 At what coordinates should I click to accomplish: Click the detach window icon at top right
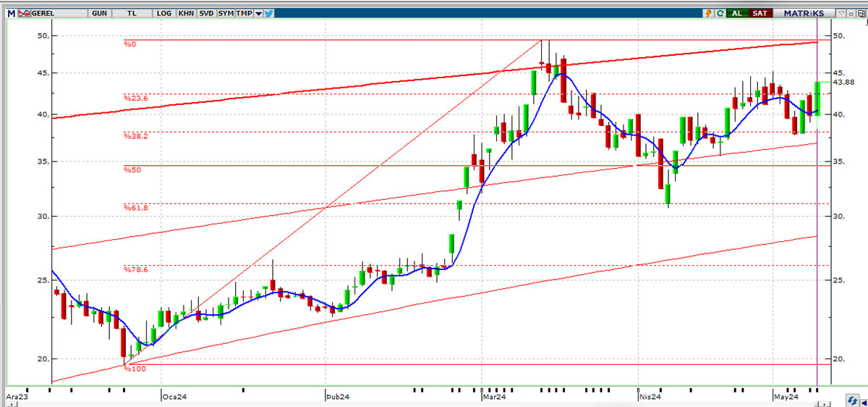[x=861, y=13]
